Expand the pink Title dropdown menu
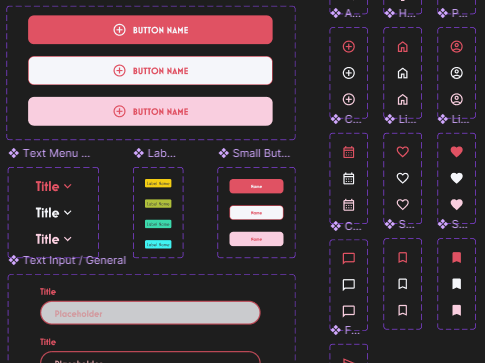This screenshot has width=485, height=363. [53, 239]
